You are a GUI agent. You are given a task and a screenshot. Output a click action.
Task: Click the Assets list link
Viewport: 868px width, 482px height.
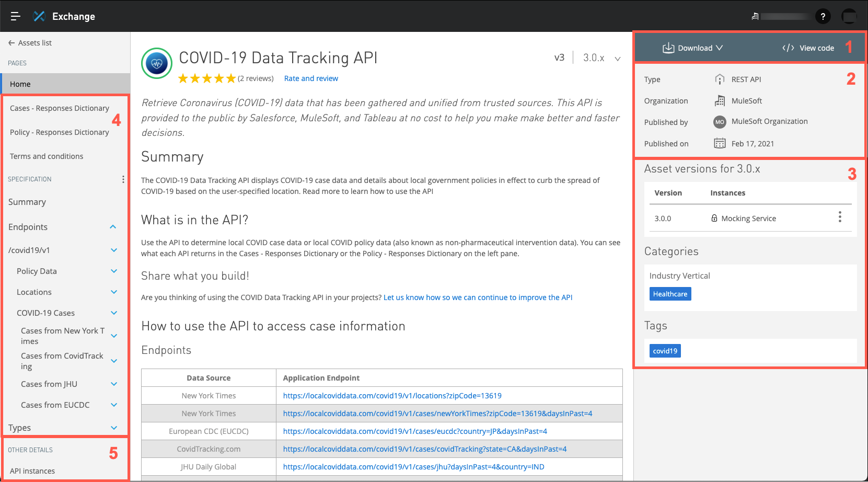[x=35, y=43]
